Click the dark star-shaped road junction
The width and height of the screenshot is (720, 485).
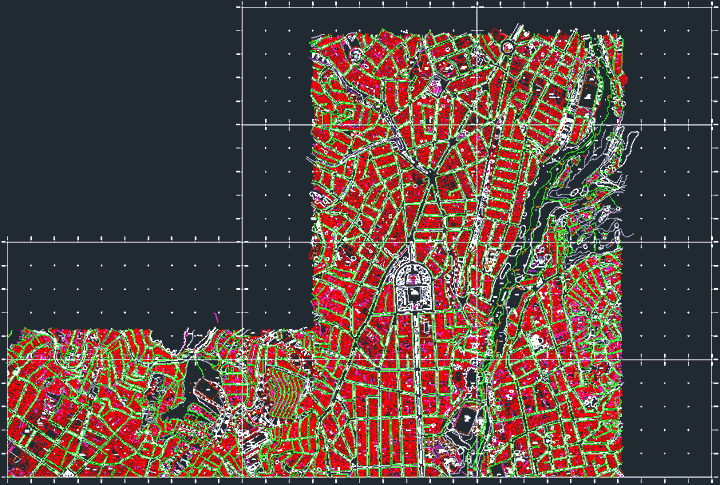coord(432,175)
